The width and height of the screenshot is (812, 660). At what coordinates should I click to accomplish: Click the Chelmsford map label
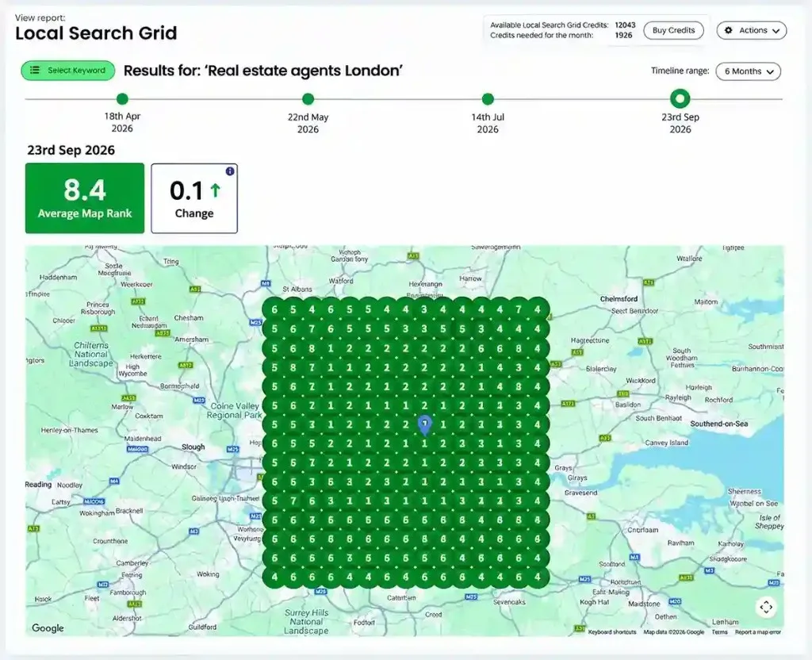619,299
